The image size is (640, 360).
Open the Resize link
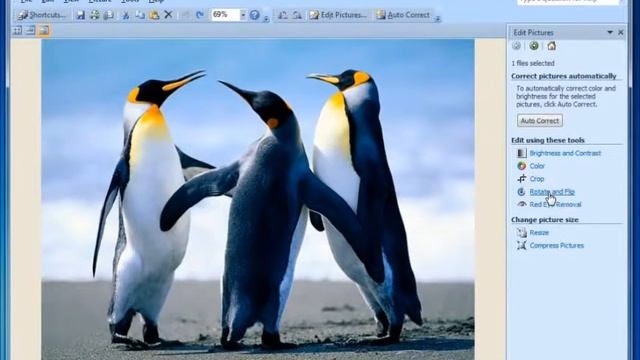coord(539,232)
